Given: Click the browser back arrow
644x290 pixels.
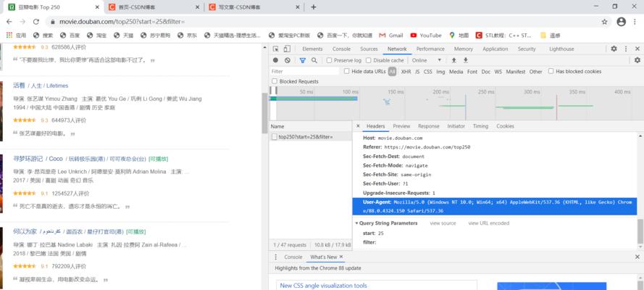Looking at the screenshot, I should 9,22.
